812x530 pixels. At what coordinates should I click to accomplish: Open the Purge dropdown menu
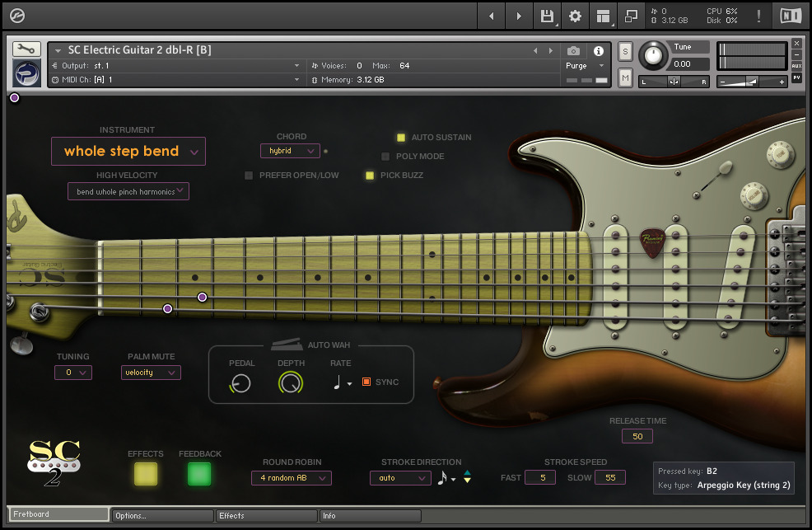click(586, 66)
